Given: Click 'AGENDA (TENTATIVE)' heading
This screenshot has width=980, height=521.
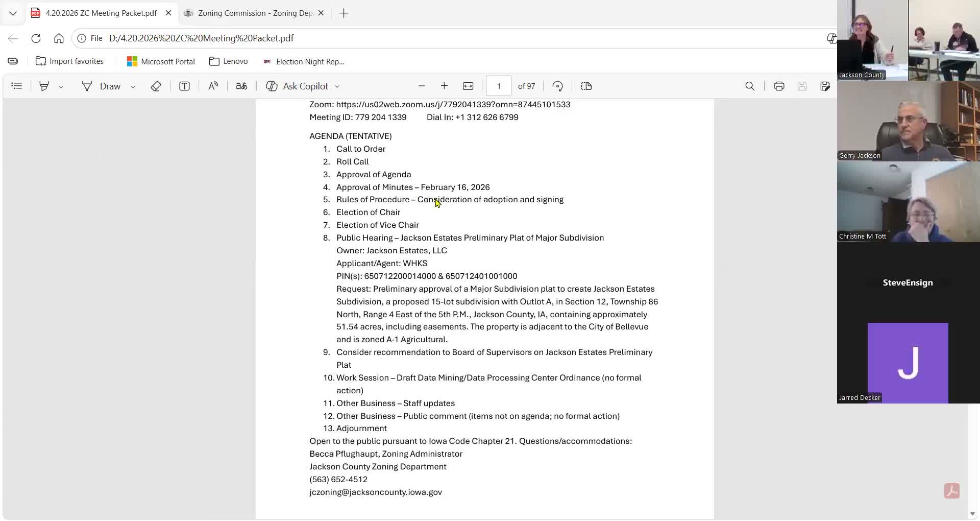Looking at the screenshot, I should tap(351, 136).
